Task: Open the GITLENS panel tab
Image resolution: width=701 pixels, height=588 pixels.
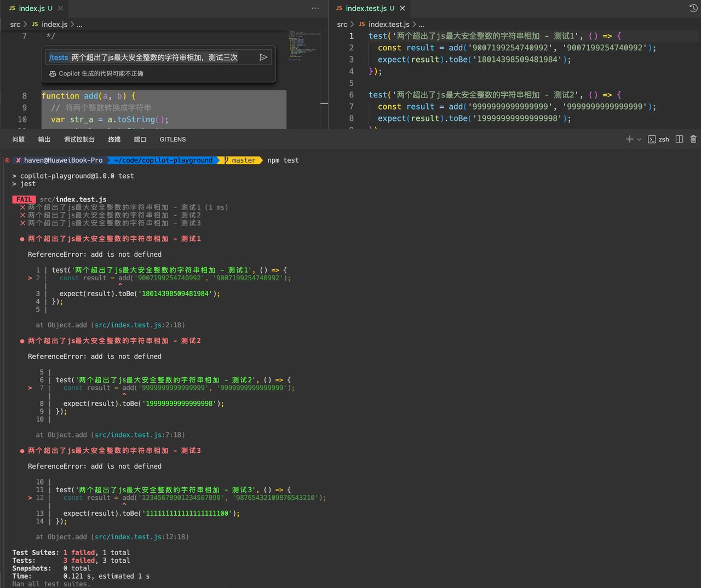Action: pyautogui.click(x=173, y=140)
